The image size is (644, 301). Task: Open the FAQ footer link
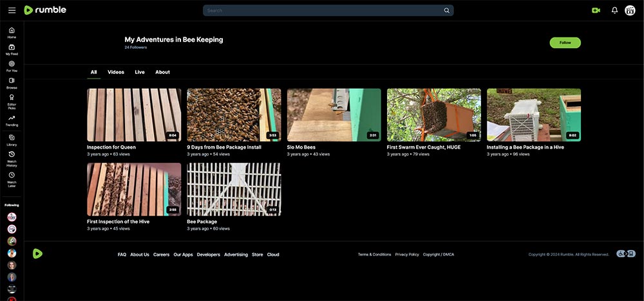tap(122, 255)
